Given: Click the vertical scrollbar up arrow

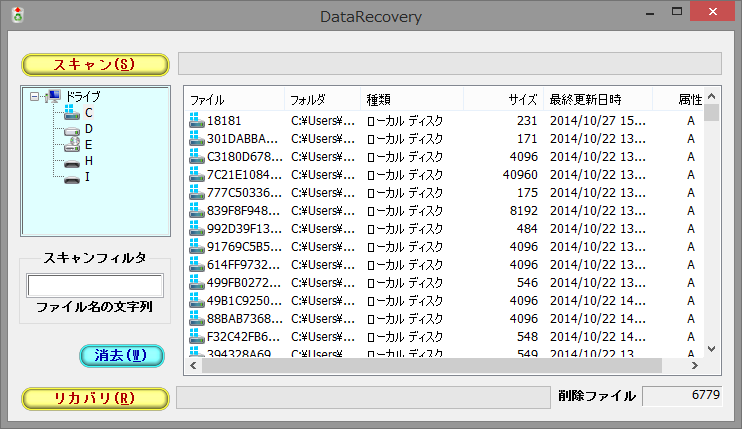Looking at the screenshot, I should coord(711,96).
